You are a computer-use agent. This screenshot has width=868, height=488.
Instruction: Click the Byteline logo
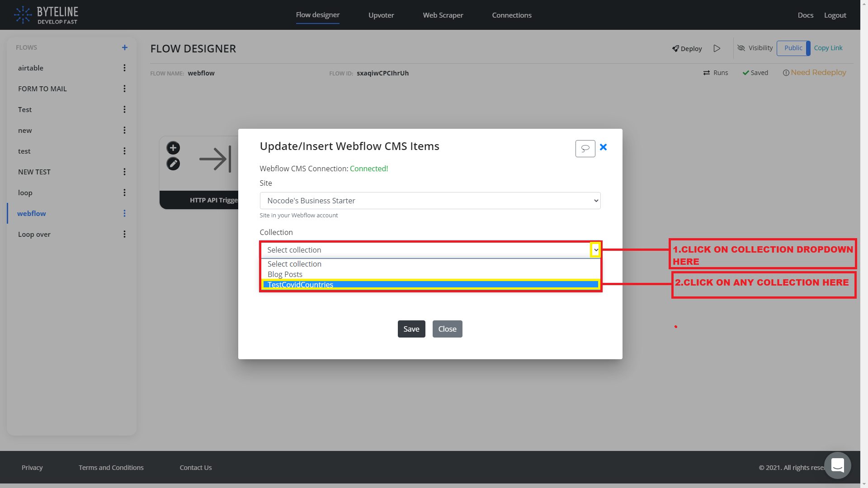(46, 15)
